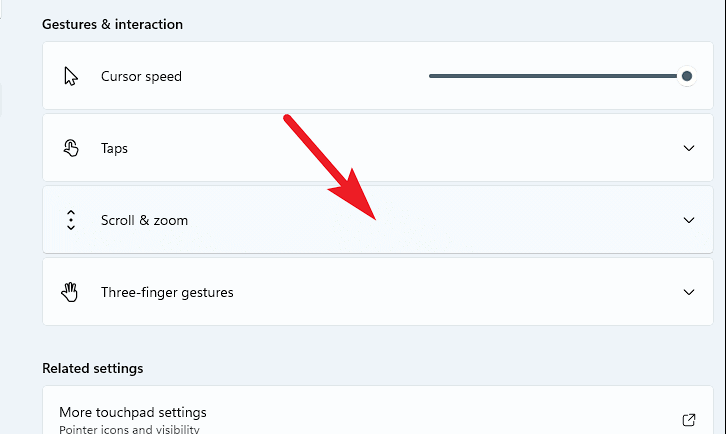Select the Scroll & zoom label
Image resolution: width=726 pixels, height=434 pixels.
[x=144, y=220]
